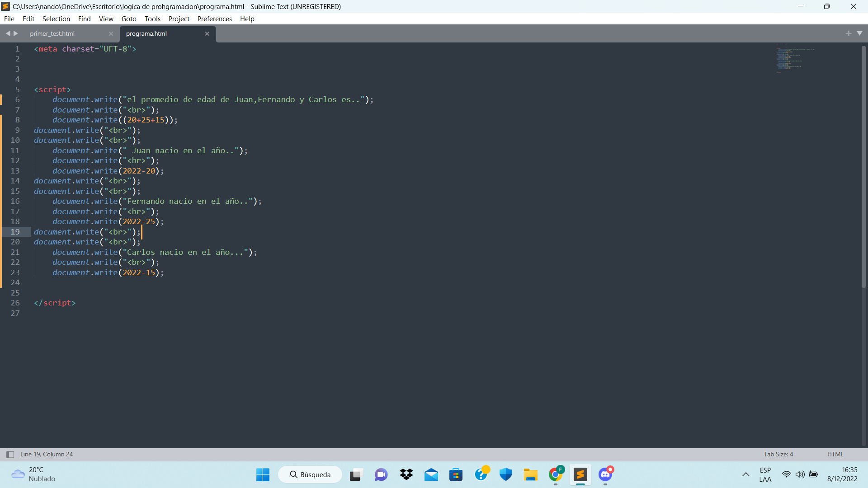The height and width of the screenshot is (488, 868).
Task: Click Line 19, Column 24 status text
Action: click(x=47, y=454)
